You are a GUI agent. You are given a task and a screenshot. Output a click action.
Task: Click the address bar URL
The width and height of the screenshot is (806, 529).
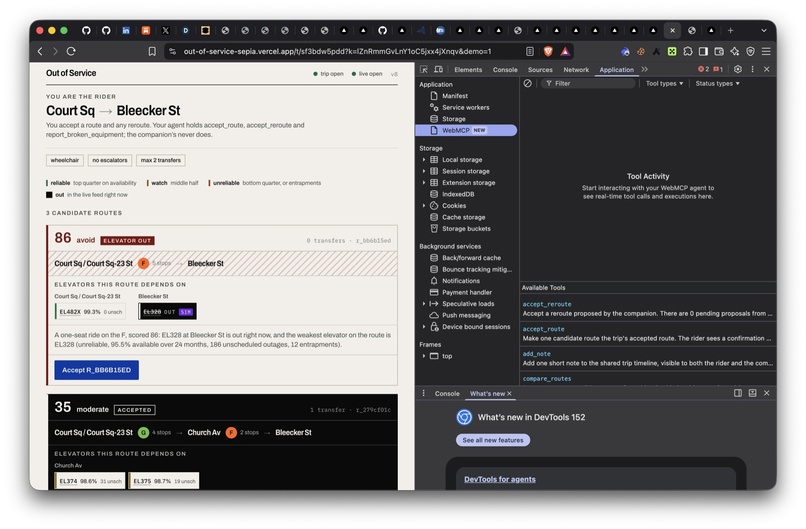point(337,51)
